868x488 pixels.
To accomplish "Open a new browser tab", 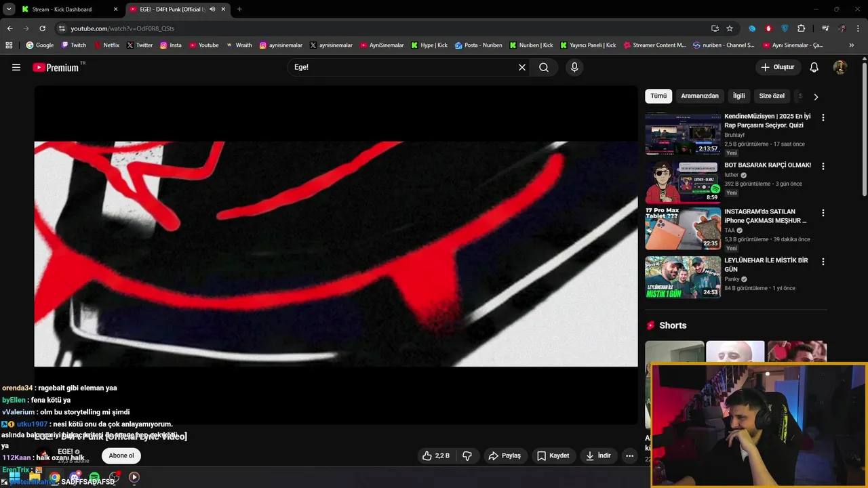I will click(239, 9).
